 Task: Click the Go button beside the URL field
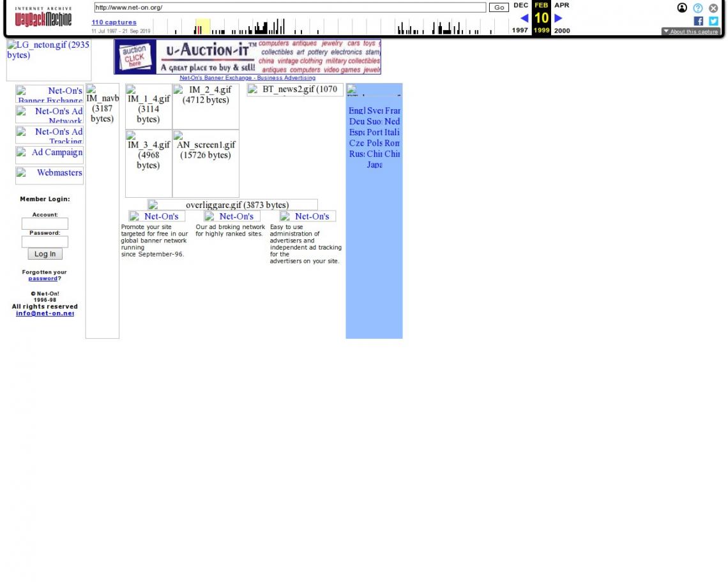[499, 8]
